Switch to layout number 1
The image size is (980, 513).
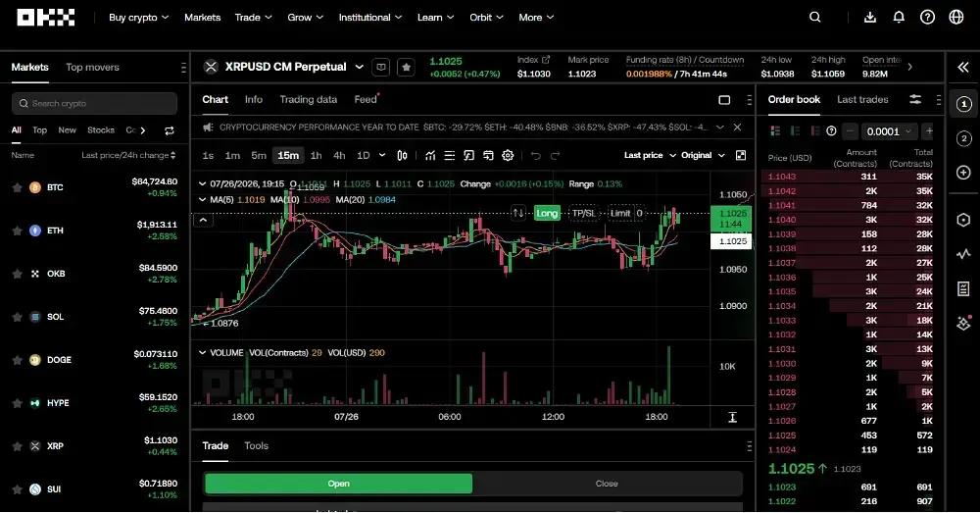(963, 104)
